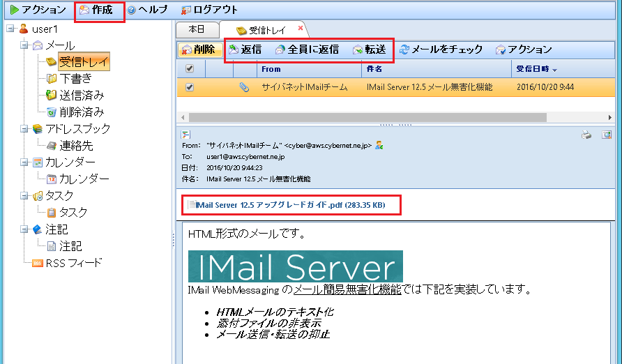Collapse the user1 tree node
The height and width of the screenshot is (364, 622).
pos(10,29)
